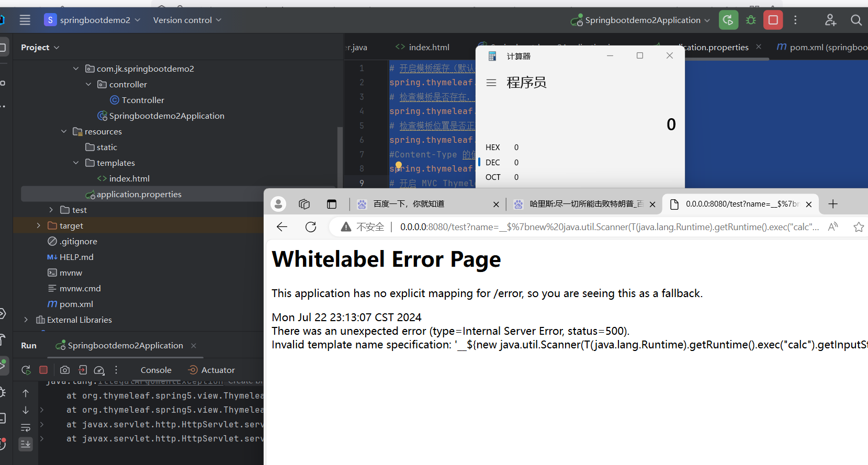Open the browser workspaces icon
Image resolution: width=868 pixels, height=465 pixels.
coord(304,204)
